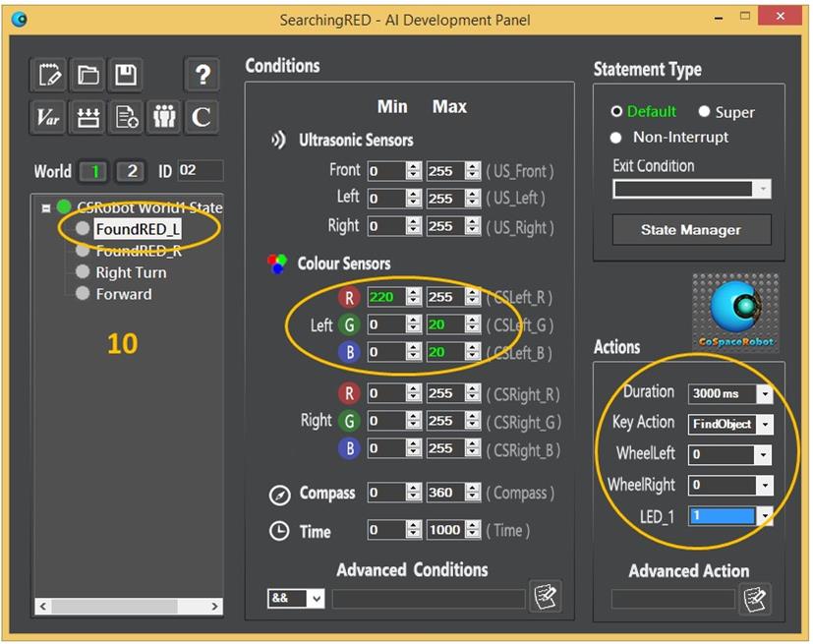Viewport: 813px width, 644px height.
Task: Open the Key Action dropdown
Action: click(x=764, y=425)
